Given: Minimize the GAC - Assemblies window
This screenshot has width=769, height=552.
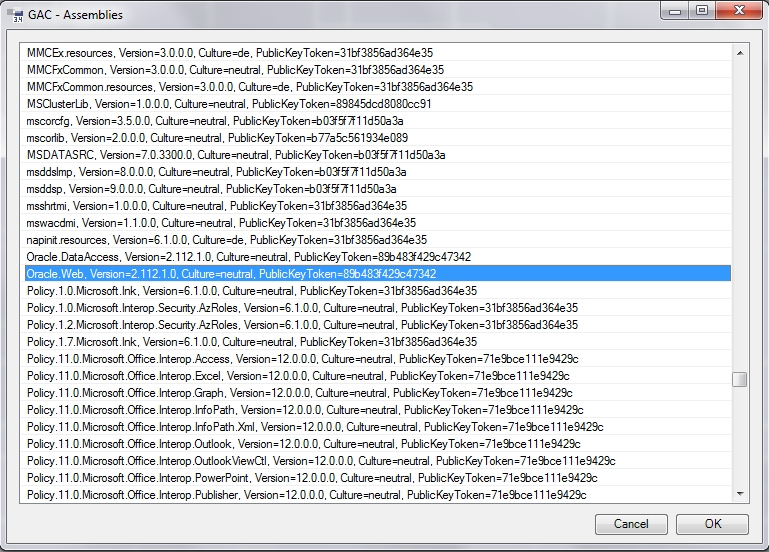Looking at the screenshot, I should [676, 11].
